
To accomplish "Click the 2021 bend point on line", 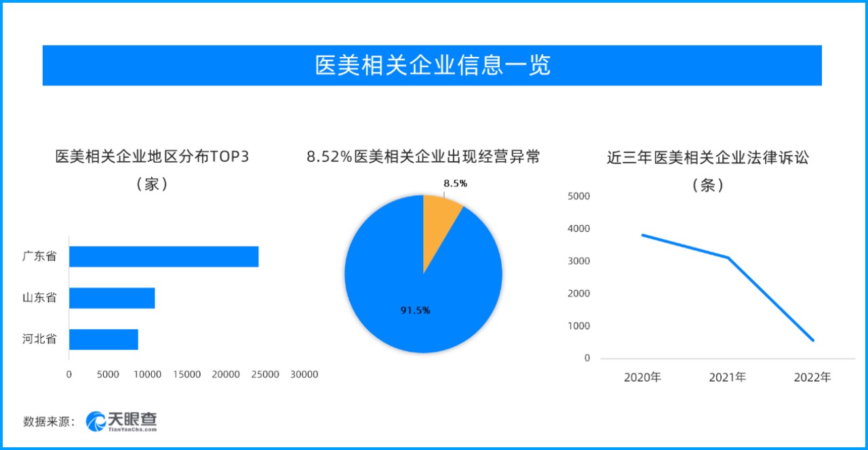I will pyautogui.click(x=728, y=258).
